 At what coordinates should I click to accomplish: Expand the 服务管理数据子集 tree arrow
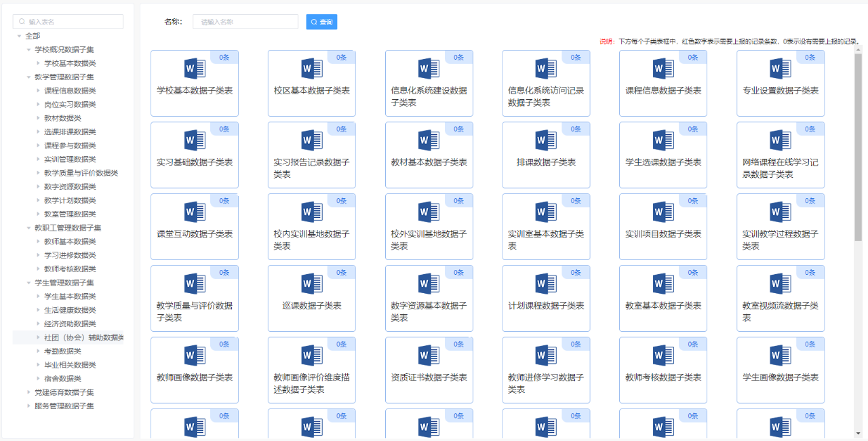click(28, 406)
